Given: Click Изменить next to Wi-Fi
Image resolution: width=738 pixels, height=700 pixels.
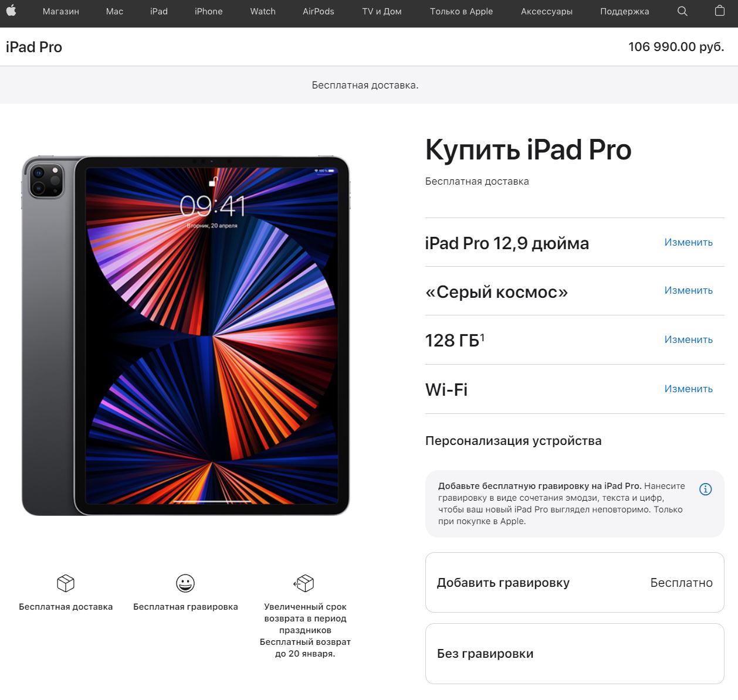Looking at the screenshot, I should coord(688,389).
